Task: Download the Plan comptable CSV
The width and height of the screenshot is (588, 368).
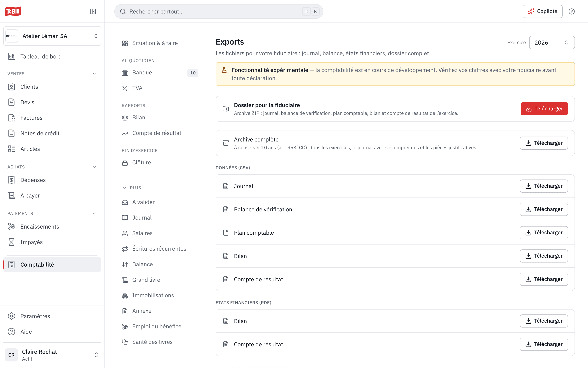Action: pos(544,233)
